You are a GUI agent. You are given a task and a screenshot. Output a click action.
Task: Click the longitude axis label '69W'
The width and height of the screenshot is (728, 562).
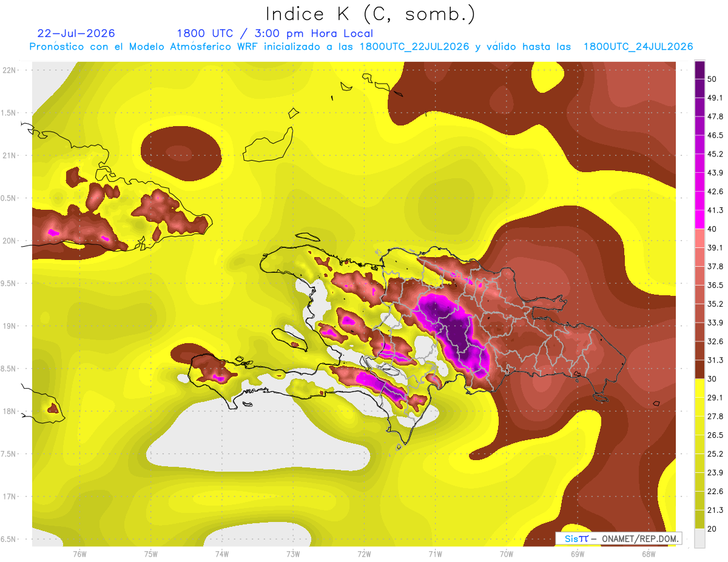(578, 554)
